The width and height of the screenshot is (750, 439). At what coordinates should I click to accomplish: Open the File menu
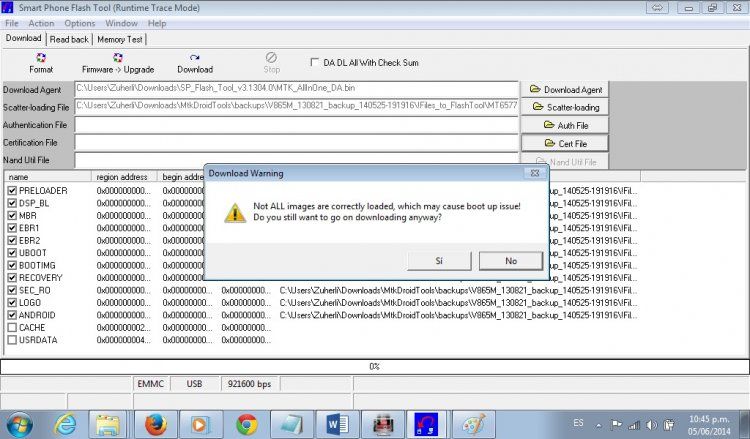[x=11, y=23]
